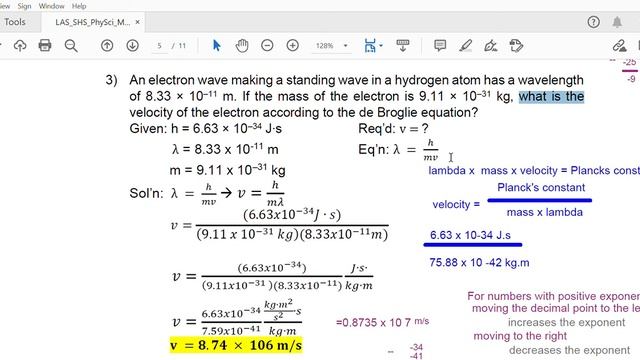Click the upload to cloud icon

[20, 45]
